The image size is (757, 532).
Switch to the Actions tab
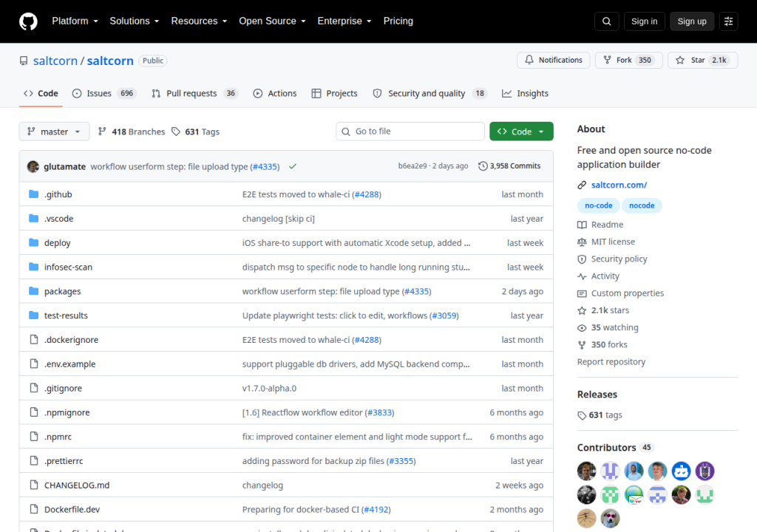click(275, 94)
